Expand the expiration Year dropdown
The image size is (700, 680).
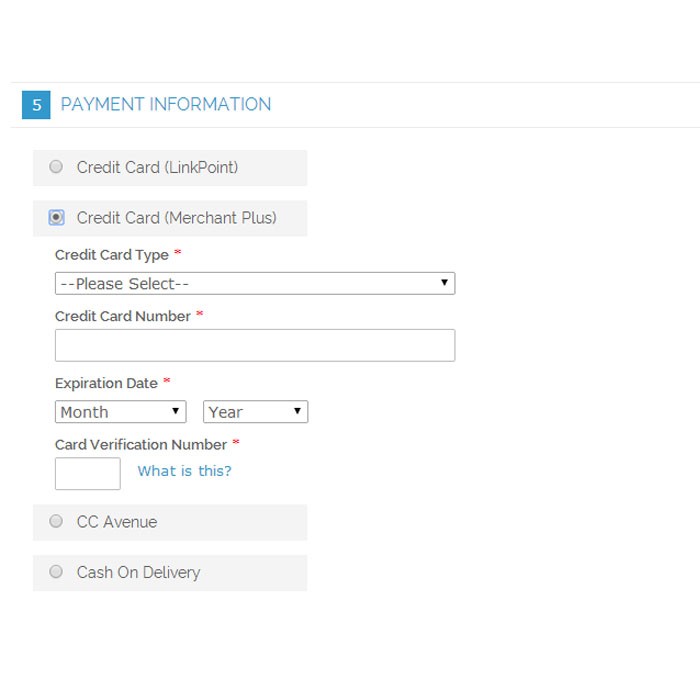tap(255, 412)
